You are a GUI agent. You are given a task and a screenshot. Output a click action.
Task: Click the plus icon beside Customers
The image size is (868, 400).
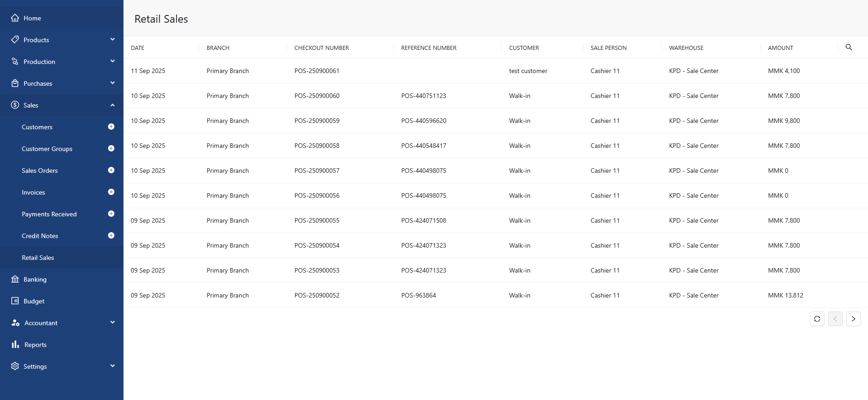pyautogui.click(x=111, y=127)
